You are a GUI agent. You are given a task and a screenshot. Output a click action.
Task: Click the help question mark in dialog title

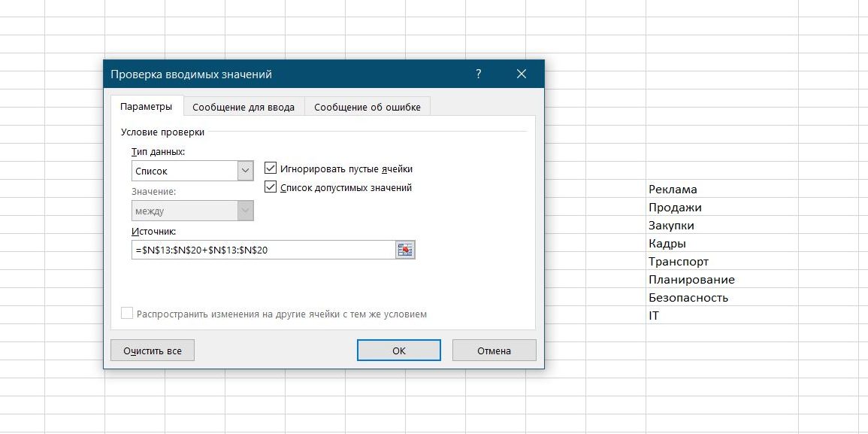click(x=478, y=74)
